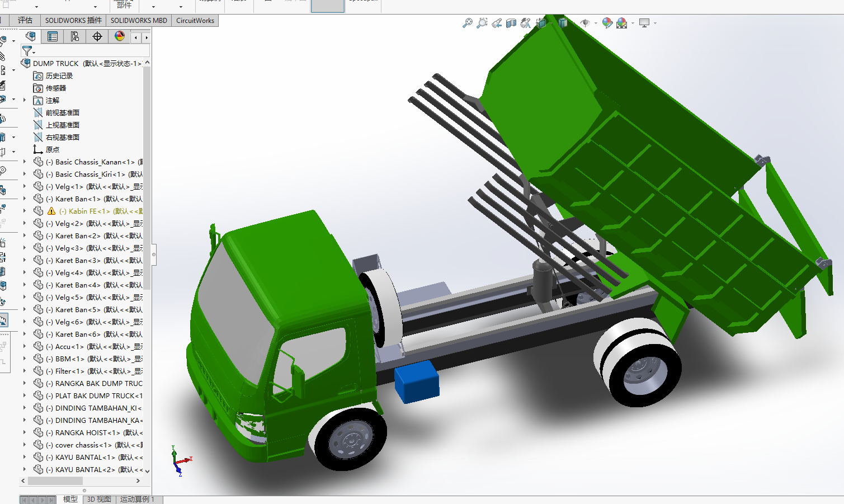Switch to the PropertyManager tab icon
This screenshot has width=844, height=504.
[x=53, y=36]
